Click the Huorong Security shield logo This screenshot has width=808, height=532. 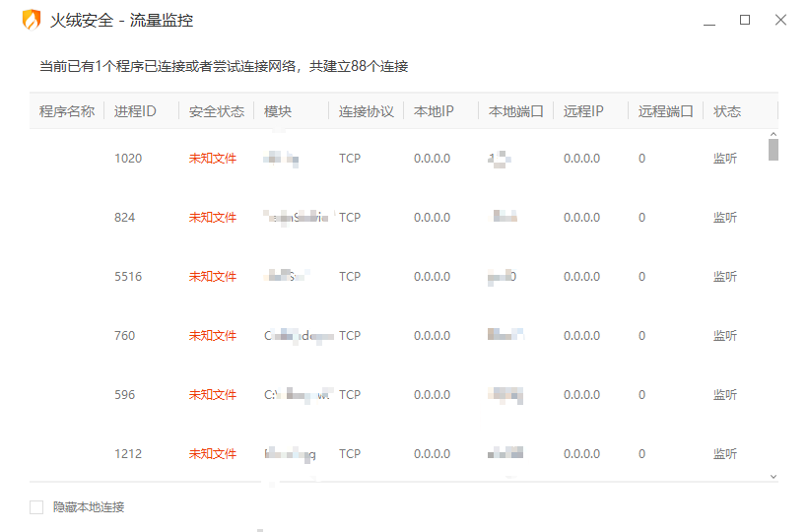[x=32, y=20]
